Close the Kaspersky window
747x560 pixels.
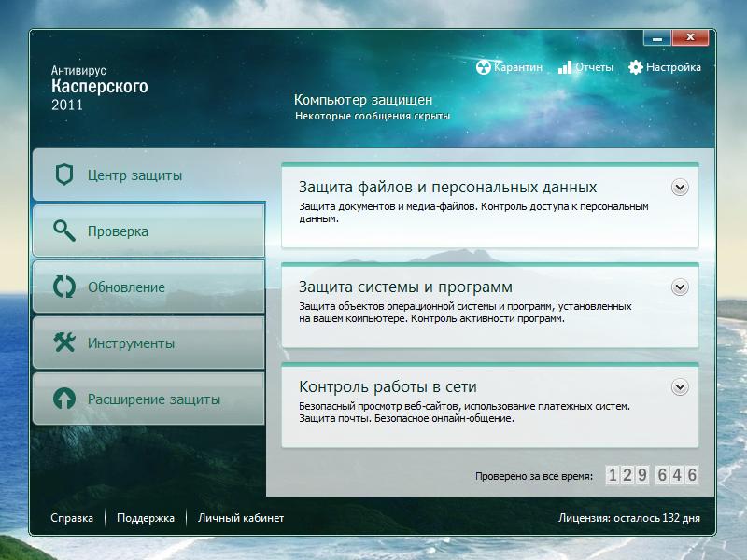pyautogui.click(x=690, y=37)
